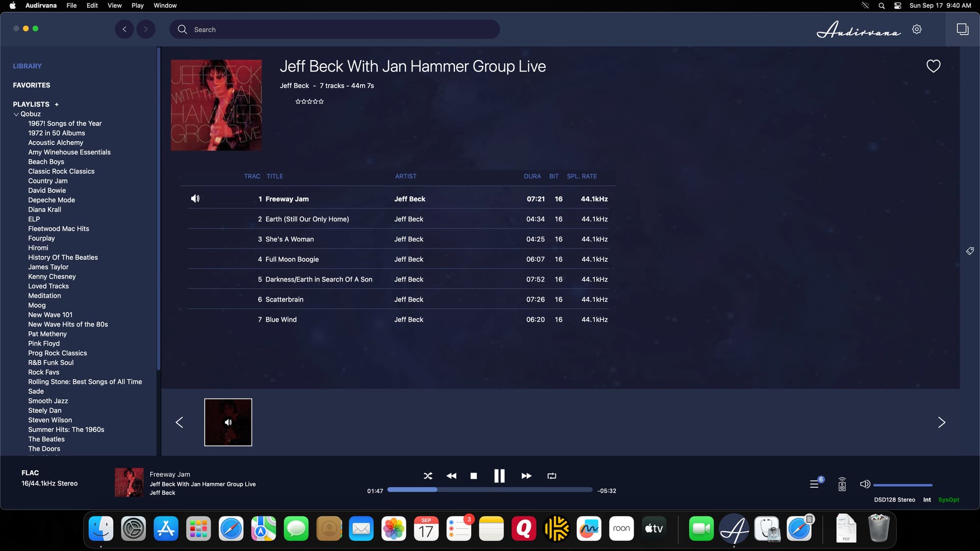980x551 pixels.
Task: Open the Classic Rock Classics playlist
Action: [x=61, y=171]
